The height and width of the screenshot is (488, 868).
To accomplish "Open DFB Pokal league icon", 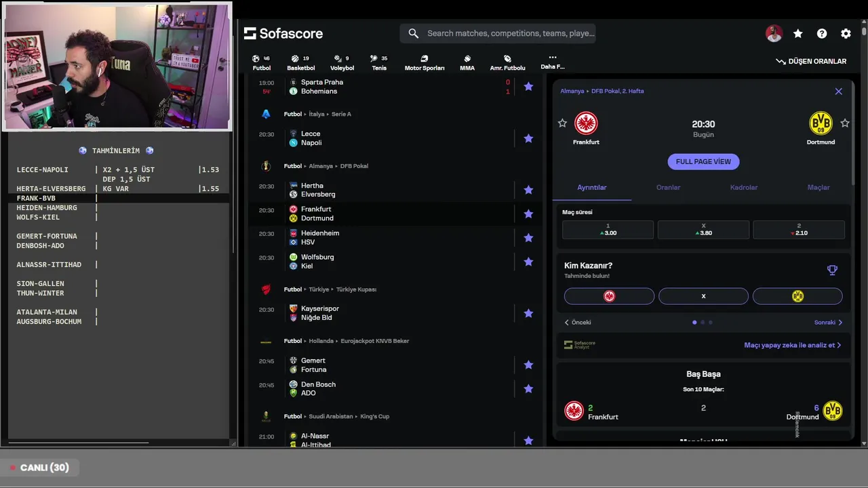I will pyautogui.click(x=266, y=166).
